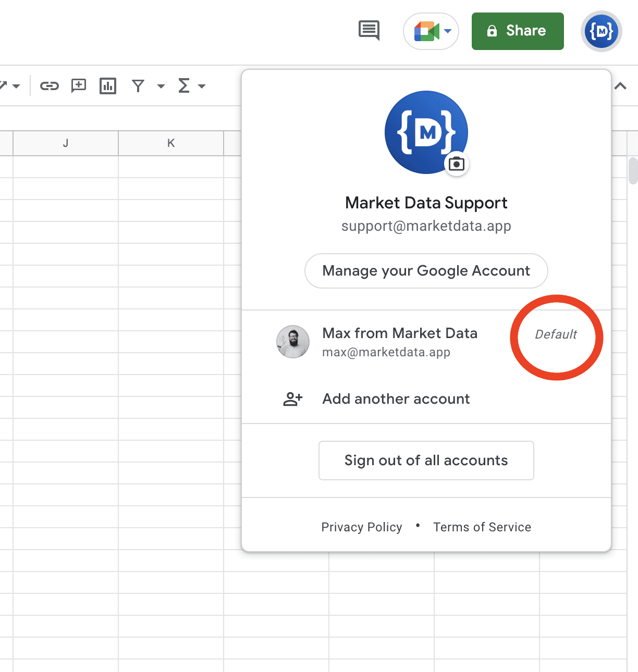Open the functions sigma icon
The height and width of the screenshot is (672, 638).
point(183,86)
